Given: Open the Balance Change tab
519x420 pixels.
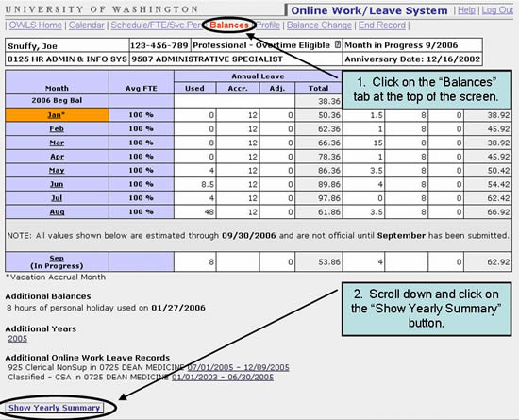Looking at the screenshot, I should pos(319,25).
